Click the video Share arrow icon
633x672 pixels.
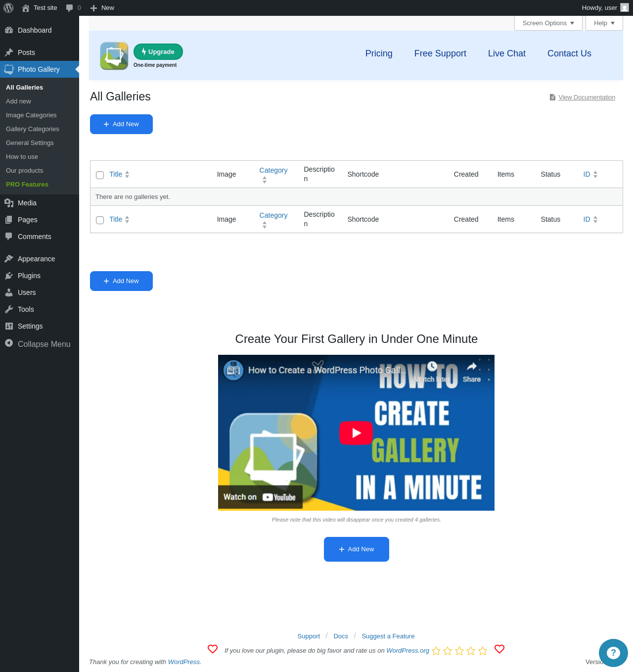pyautogui.click(x=472, y=367)
